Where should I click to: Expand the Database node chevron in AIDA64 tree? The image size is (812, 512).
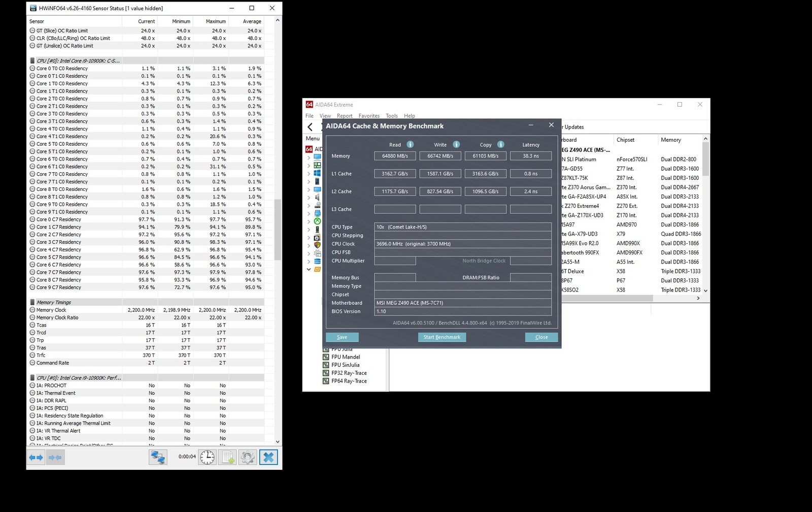pos(309,262)
